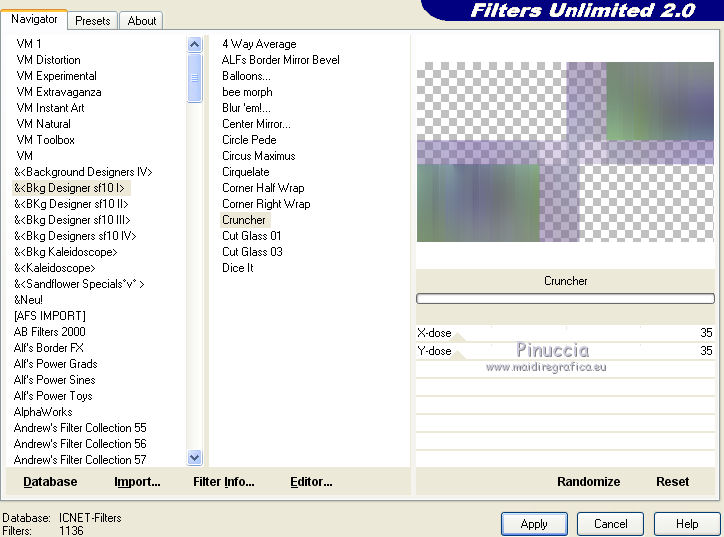Choose the Cruncher filter
The height and width of the screenshot is (537, 724).
(244, 220)
